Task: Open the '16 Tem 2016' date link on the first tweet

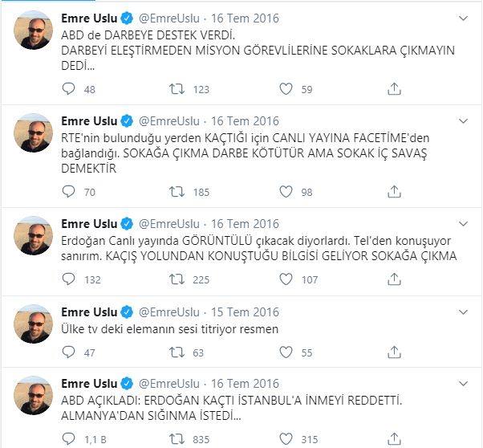Action: [245, 18]
